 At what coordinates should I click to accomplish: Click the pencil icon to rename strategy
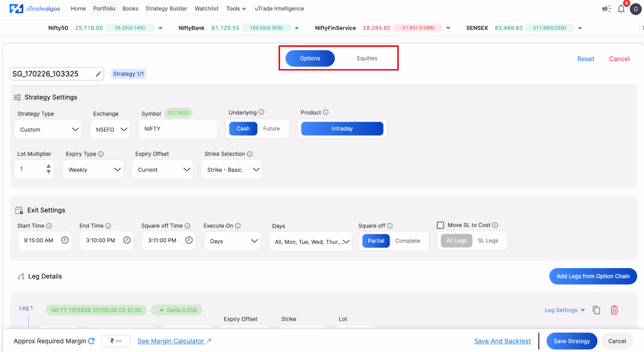click(98, 74)
